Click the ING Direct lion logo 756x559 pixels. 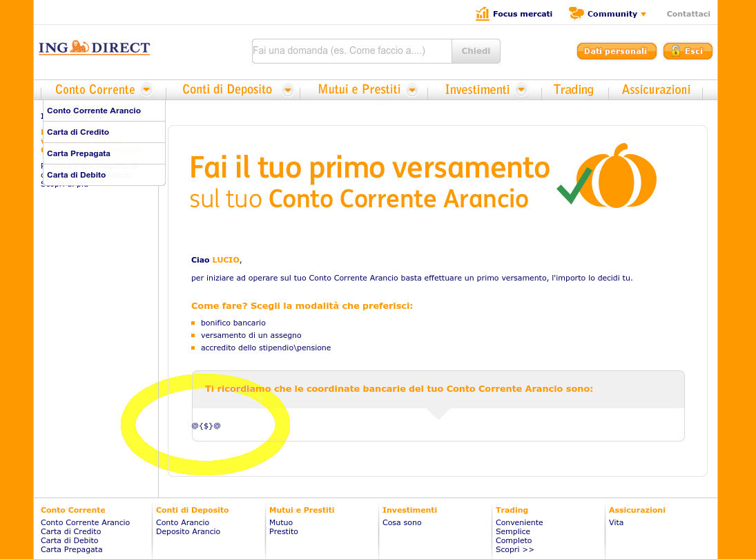click(95, 48)
